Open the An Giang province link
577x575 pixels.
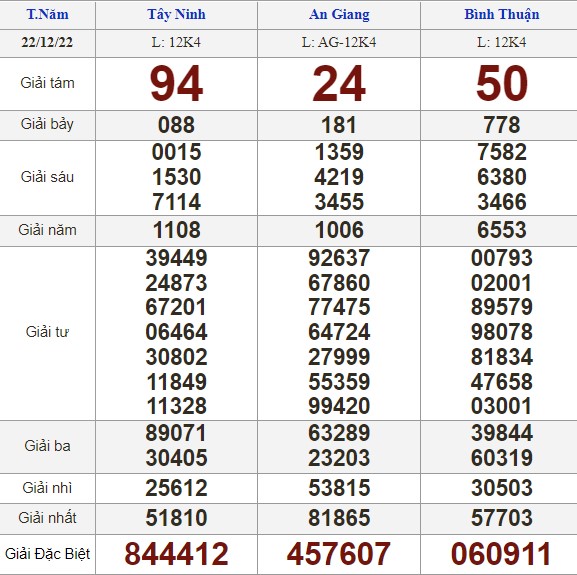click(x=339, y=14)
